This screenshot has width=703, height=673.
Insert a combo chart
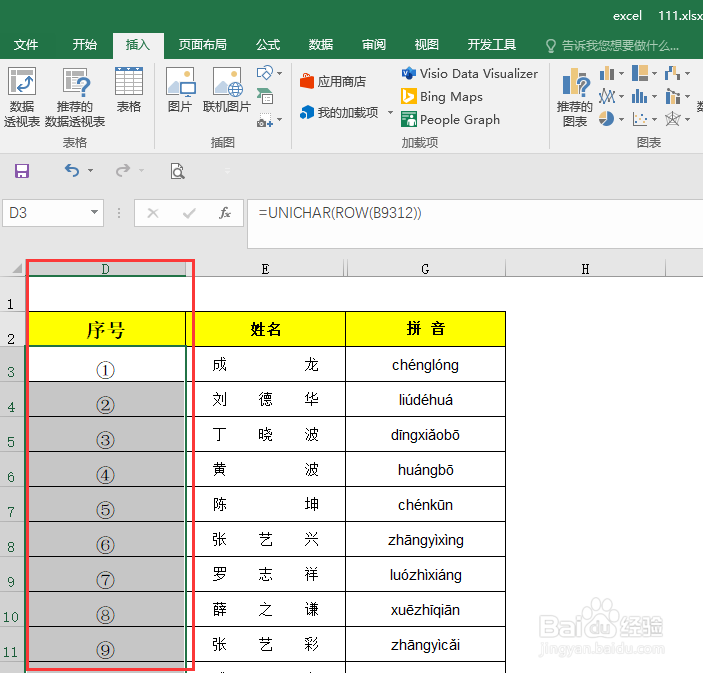[x=673, y=96]
